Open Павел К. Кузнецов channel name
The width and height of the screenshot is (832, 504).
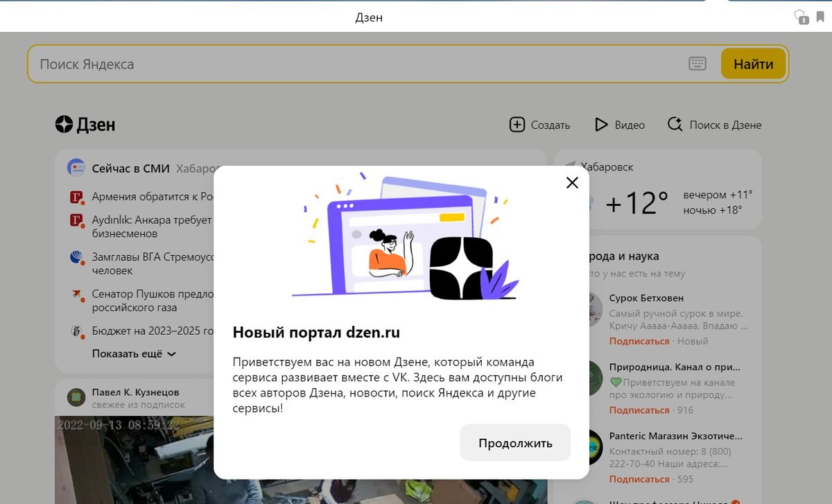pos(135,392)
